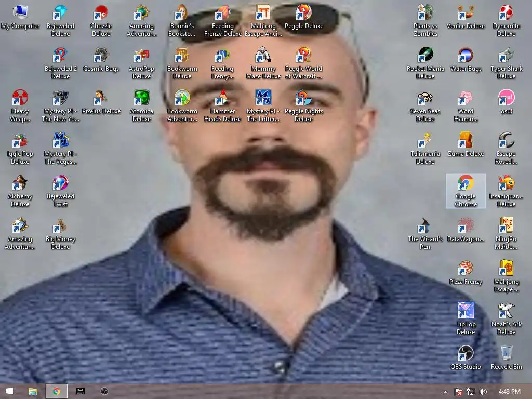
Task: Select the Word Harmony shortcut
Action: (x=465, y=106)
